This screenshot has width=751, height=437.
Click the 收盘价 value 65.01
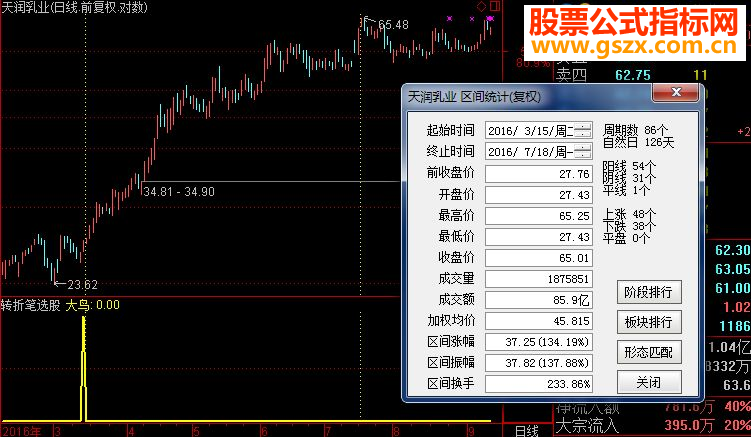(x=539, y=258)
